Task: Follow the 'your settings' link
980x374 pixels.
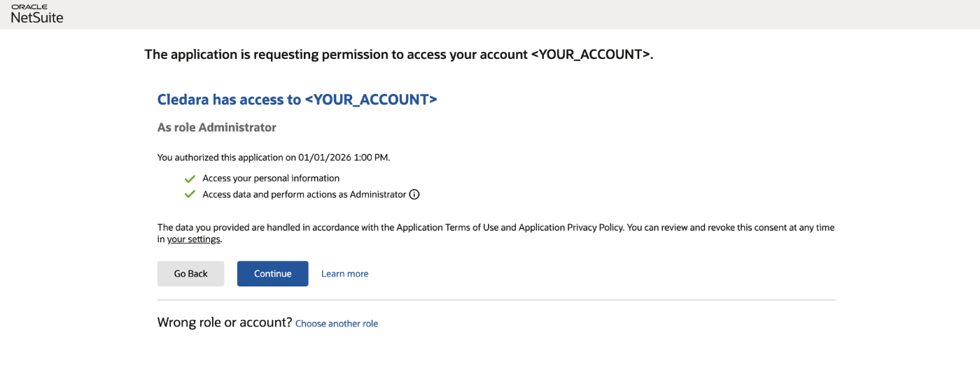Action: point(194,240)
